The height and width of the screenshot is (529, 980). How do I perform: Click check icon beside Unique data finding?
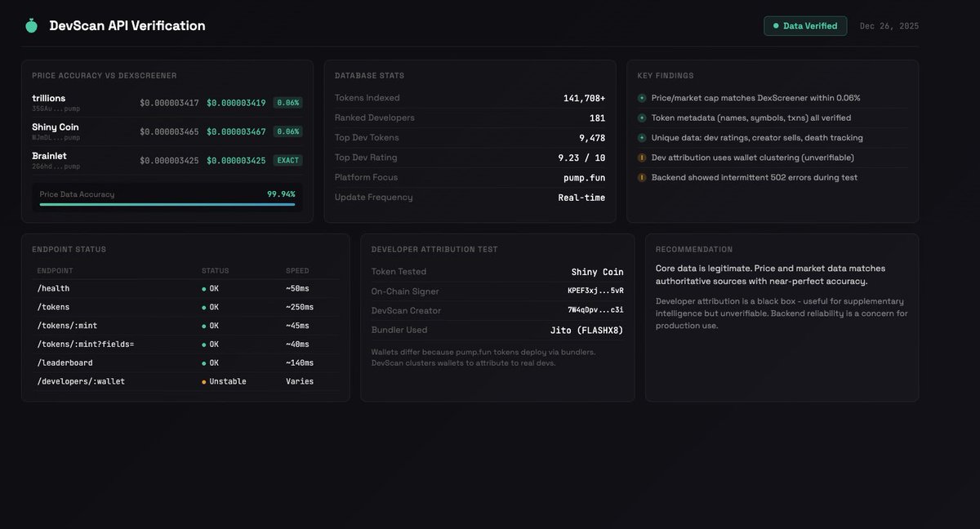tap(643, 138)
